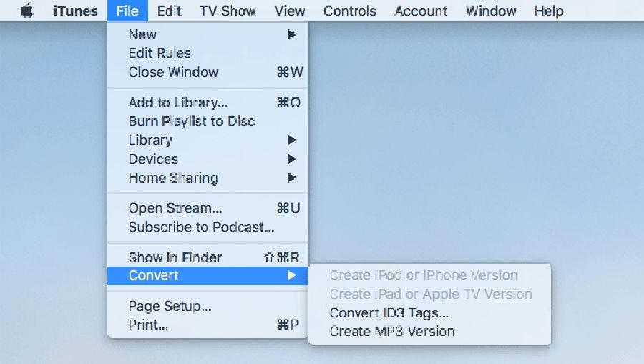Open the iTunes application menu
This screenshot has width=644, height=364.
[76, 11]
